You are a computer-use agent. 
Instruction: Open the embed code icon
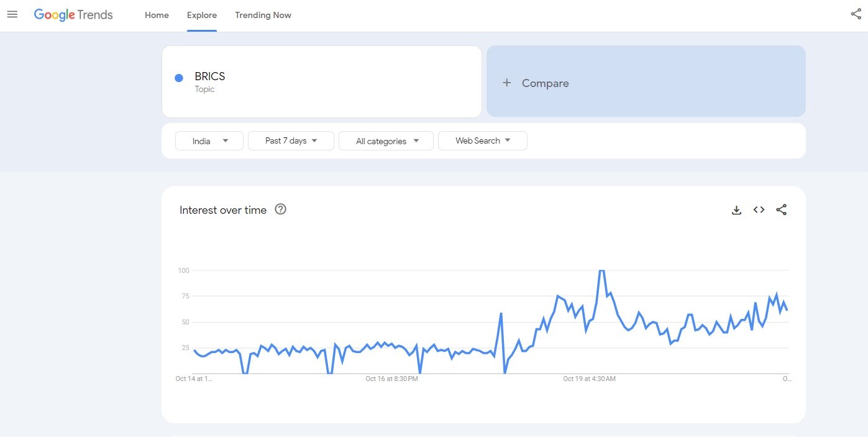coord(759,210)
